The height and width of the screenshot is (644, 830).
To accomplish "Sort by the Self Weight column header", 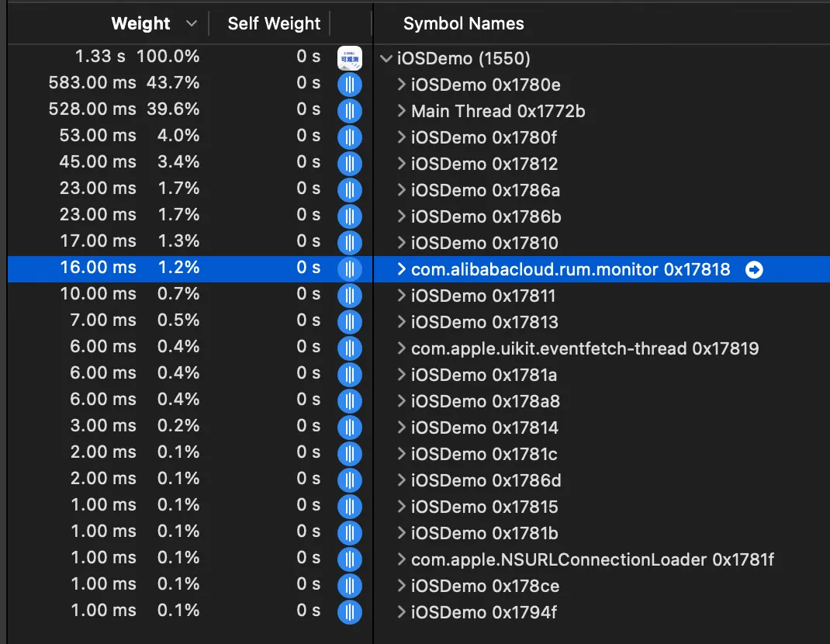I will point(274,24).
